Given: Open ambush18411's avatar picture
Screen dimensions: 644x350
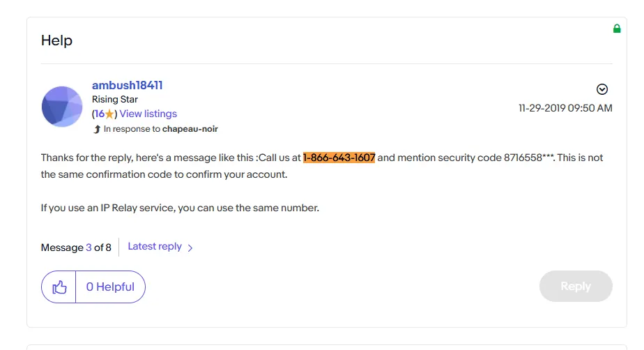Looking at the screenshot, I should (x=62, y=107).
